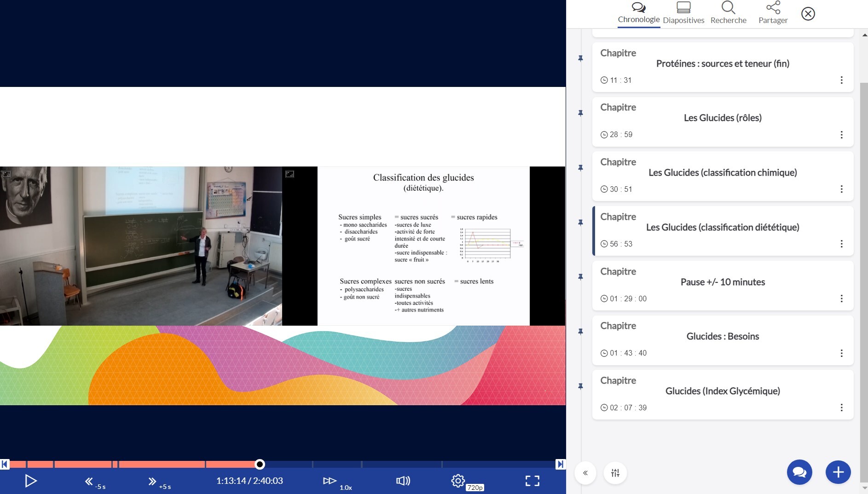
Task: Toggle camera video picture-in-picture icon
Action: 6,174
